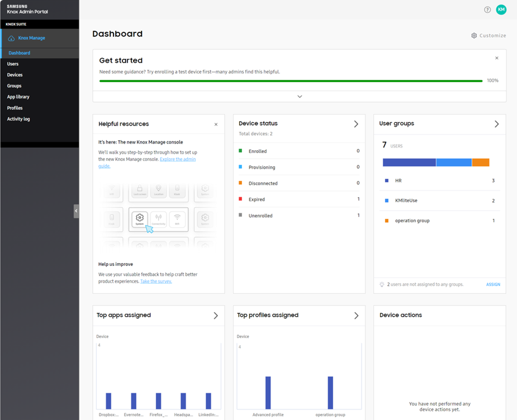Open Take the survey link
The width and height of the screenshot is (517, 420).
point(156,281)
